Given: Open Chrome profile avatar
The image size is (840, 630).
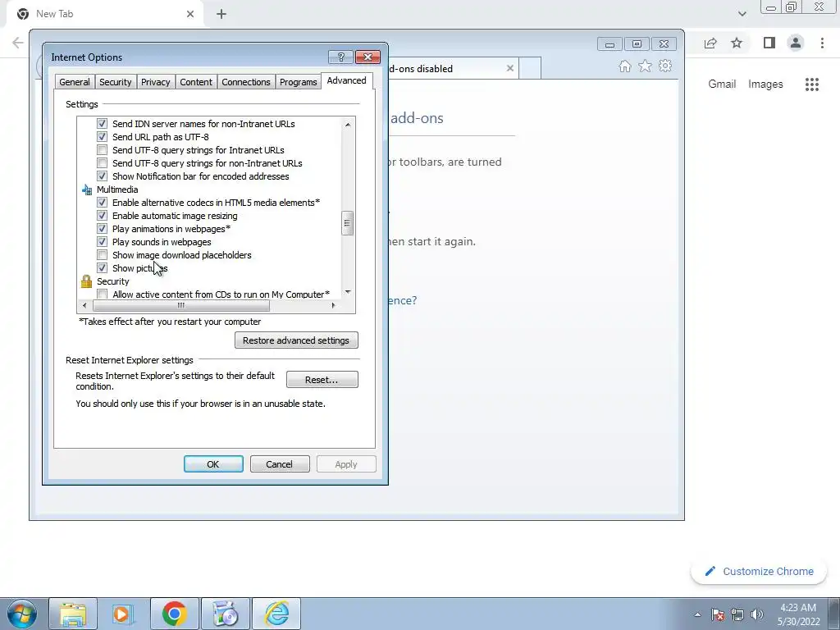Looking at the screenshot, I should point(796,43).
